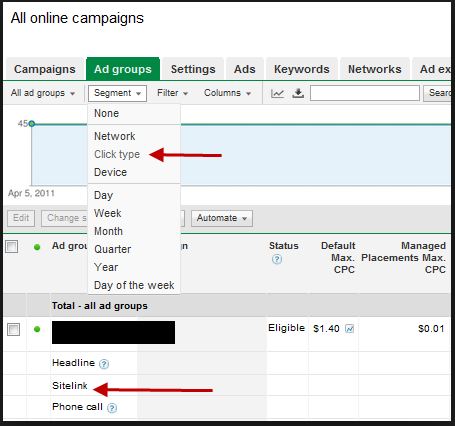Open the Headline help icon
The width and height of the screenshot is (455, 426).
click(x=104, y=364)
